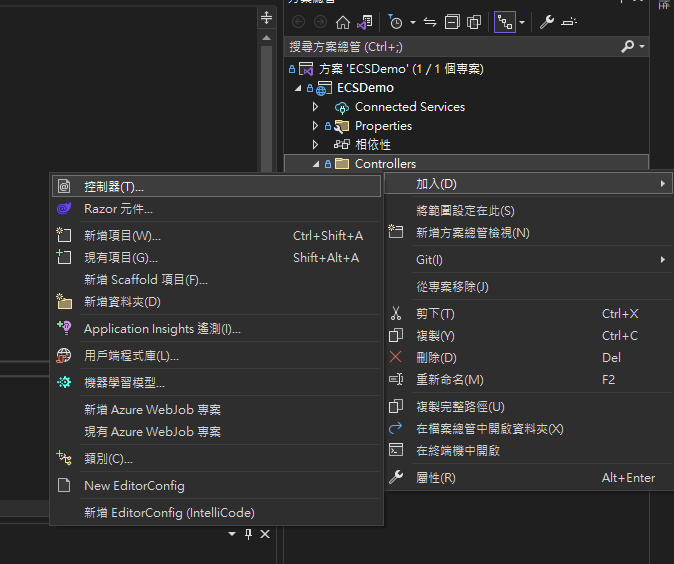Choose 在終端機中開啟
The width and height of the screenshot is (674, 564).
pyautogui.click(x=528, y=451)
